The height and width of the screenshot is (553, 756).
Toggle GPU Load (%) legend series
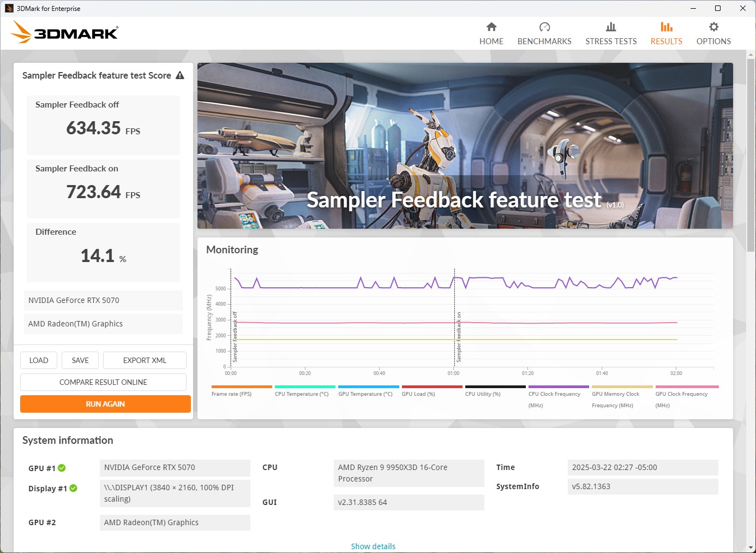tap(418, 394)
